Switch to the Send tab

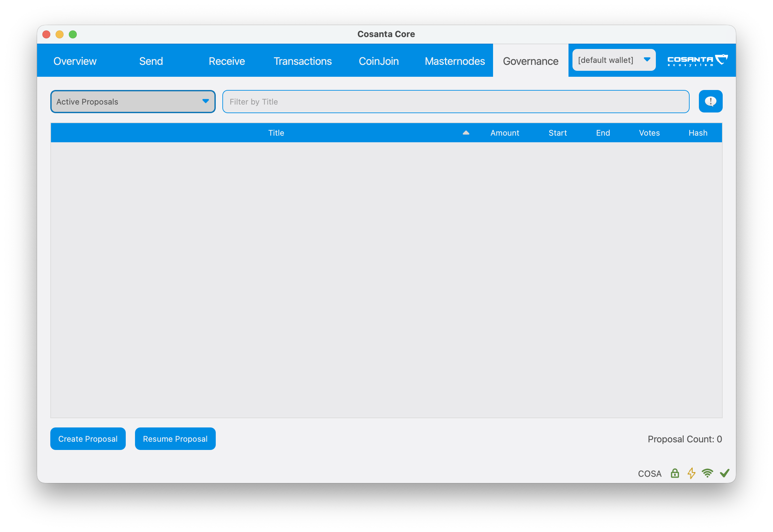(151, 61)
